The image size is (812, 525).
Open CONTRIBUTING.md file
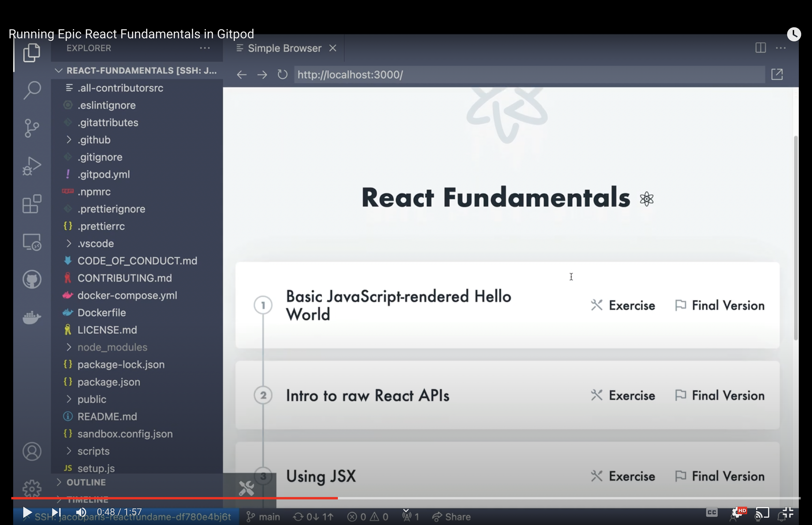137,278
